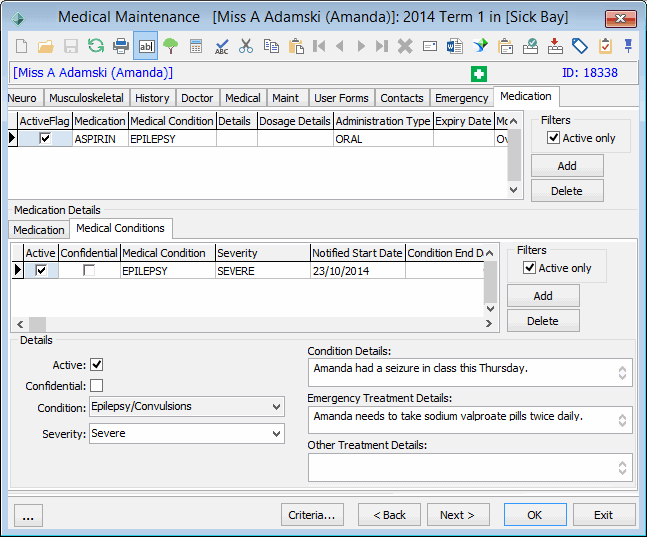Click the blue bird with green arrow icon
The height and width of the screenshot is (537, 647).
[x=480, y=45]
